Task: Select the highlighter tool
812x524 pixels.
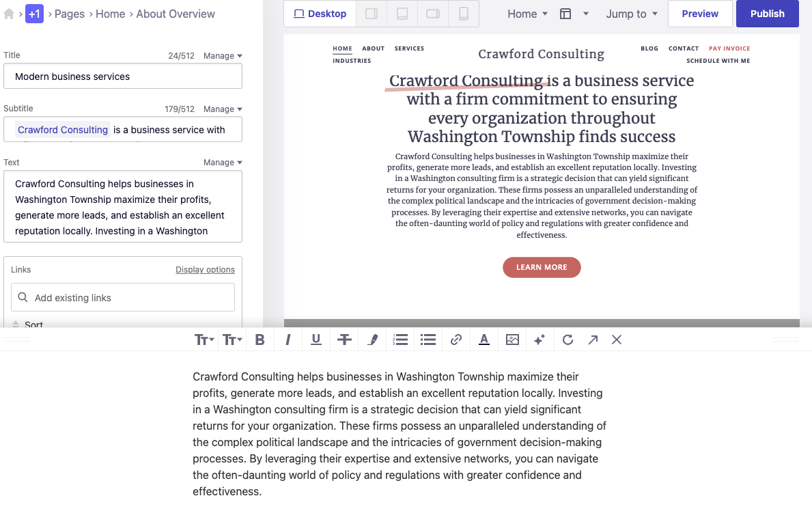Action: (372, 340)
